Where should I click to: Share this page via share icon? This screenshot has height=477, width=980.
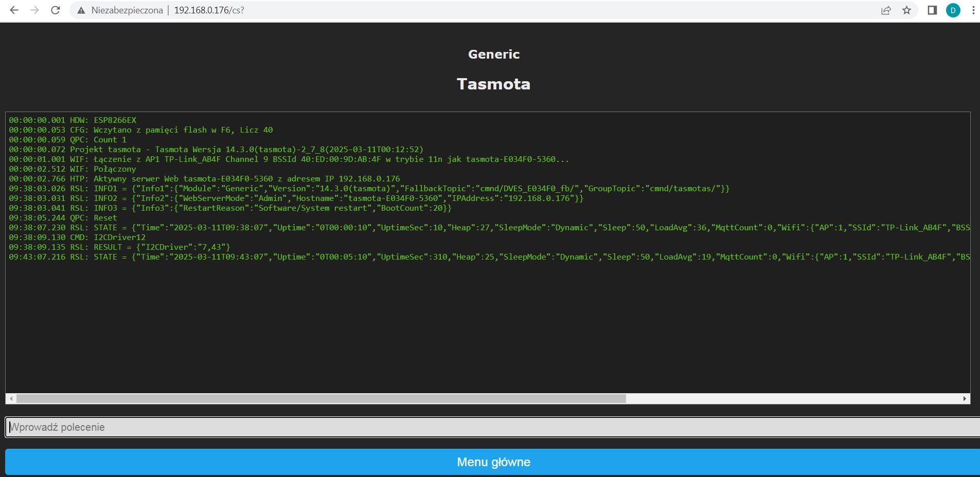886,10
